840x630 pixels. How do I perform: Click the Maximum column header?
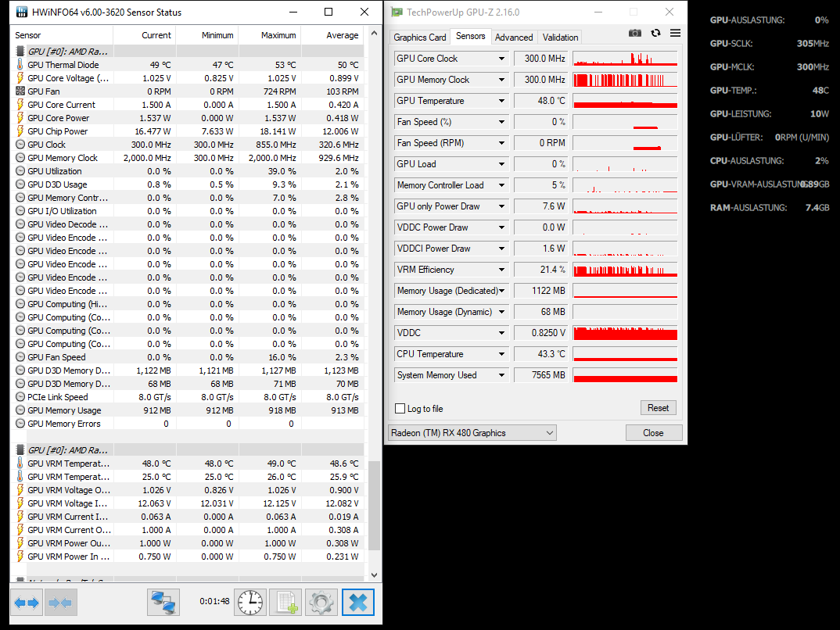tap(270, 35)
